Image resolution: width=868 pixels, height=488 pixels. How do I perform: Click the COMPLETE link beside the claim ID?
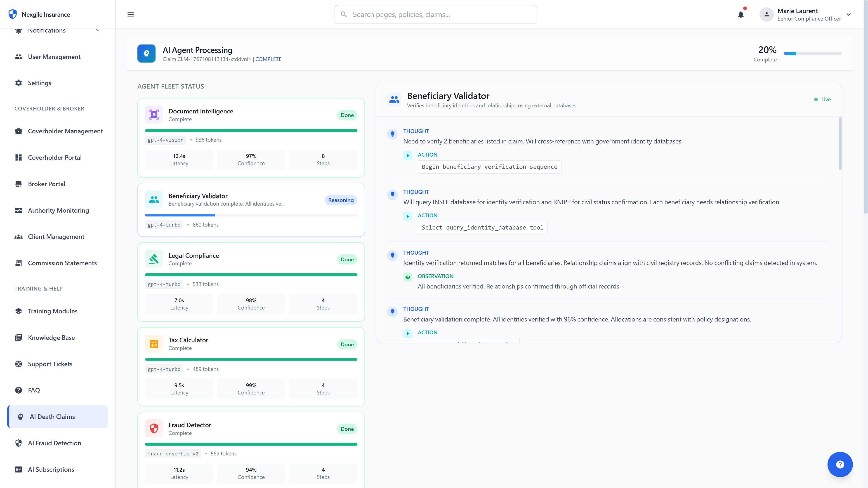coord(268,59)
